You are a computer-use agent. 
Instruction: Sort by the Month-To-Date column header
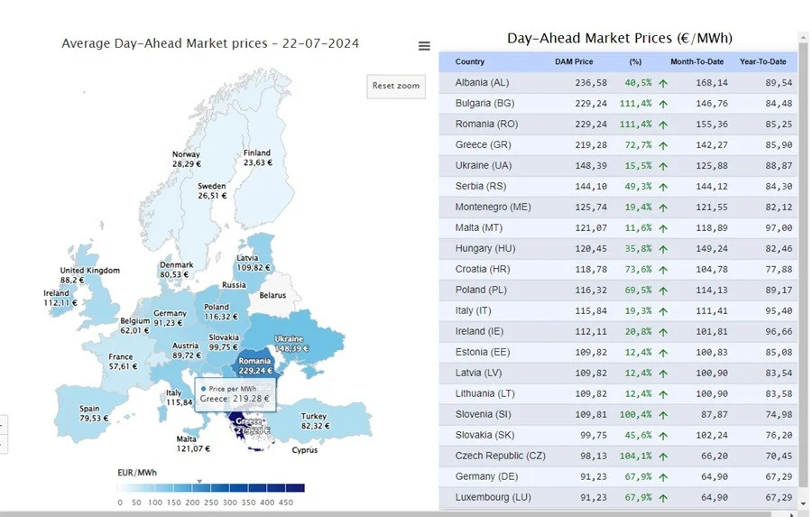(x=693, y=62)
